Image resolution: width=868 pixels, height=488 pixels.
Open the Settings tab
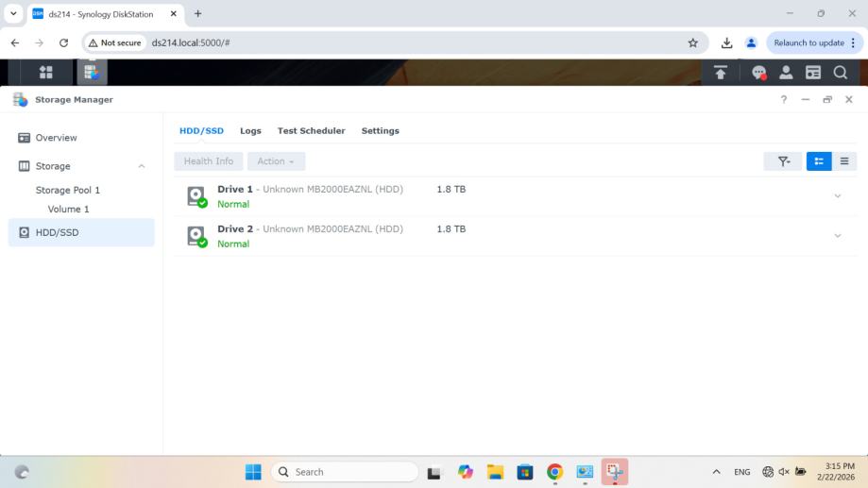(381, 131)
